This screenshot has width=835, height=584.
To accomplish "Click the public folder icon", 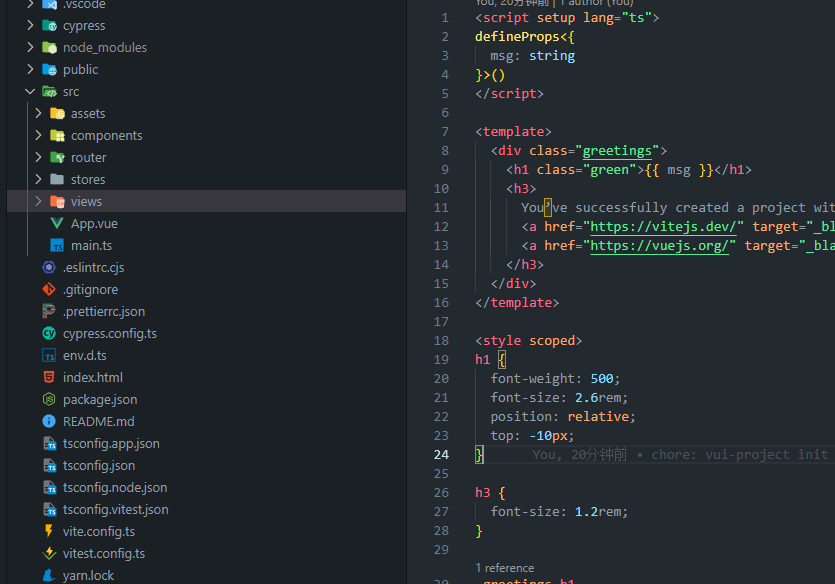I will (50, 70).
